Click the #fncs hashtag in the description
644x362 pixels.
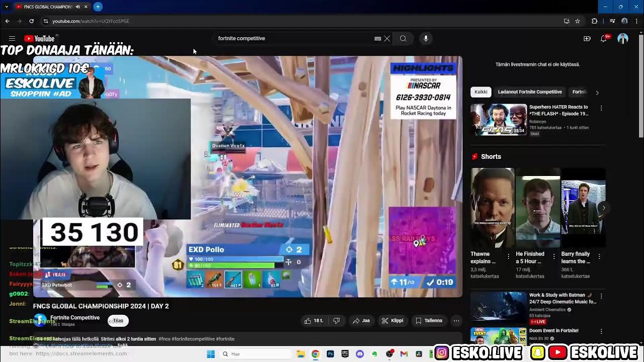click(x=165, y=339)
